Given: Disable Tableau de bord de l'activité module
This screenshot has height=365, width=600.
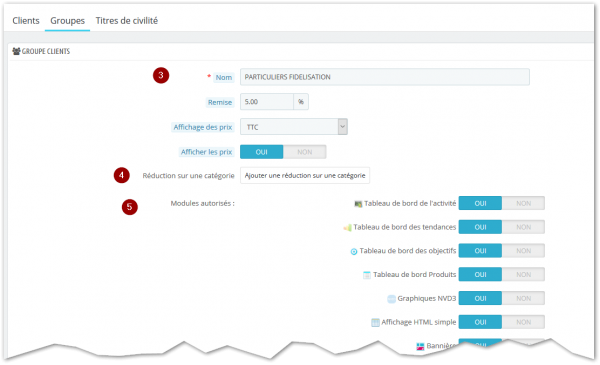Looking at the screenshot, I should [523, 203].
